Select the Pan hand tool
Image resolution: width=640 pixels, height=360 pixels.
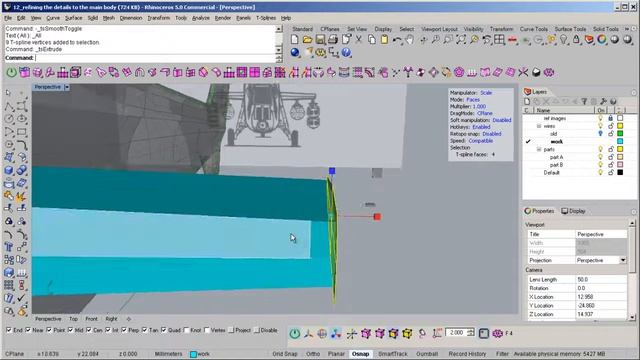tap(409, 40)
